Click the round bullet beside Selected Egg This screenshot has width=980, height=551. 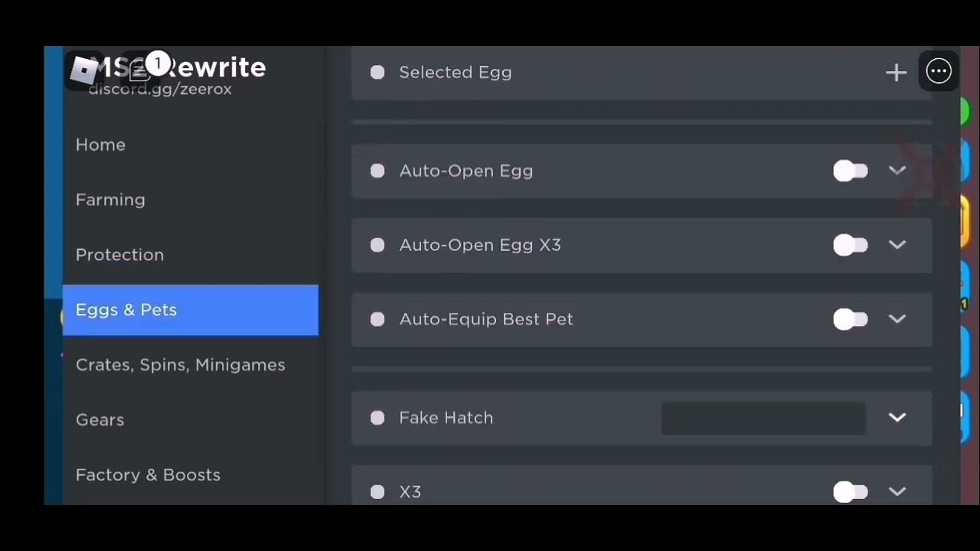point(377,73)
